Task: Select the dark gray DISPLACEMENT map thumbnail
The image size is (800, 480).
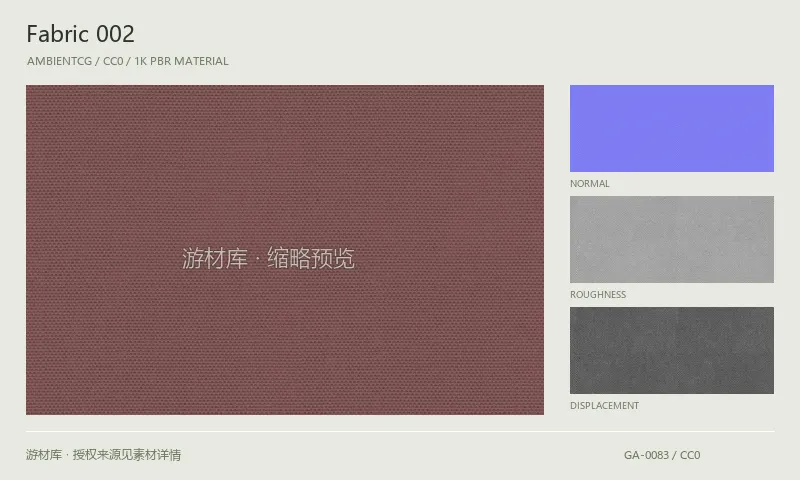Action: (671, 350)
